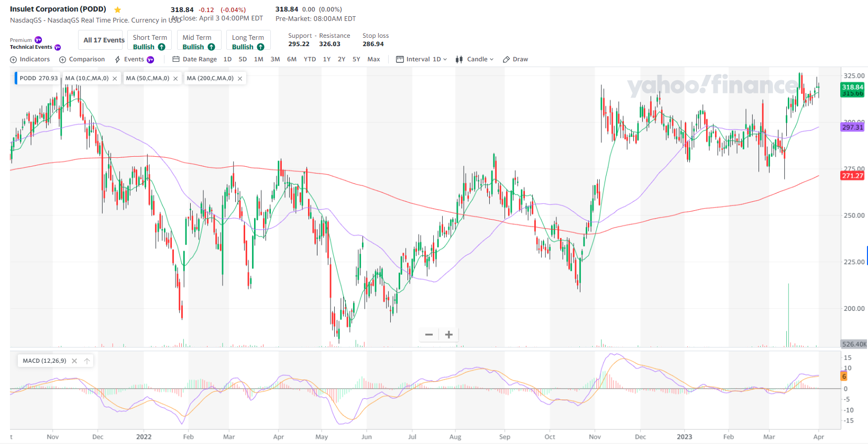Click the Comparison label
This screenshot has height=444, width=868.
(87, 59)
